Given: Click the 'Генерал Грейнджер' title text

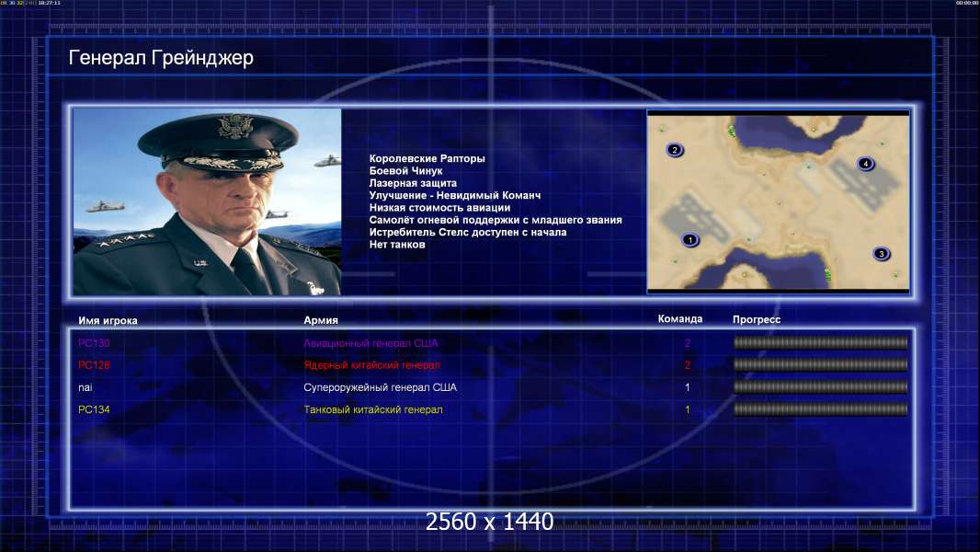Looking at the screenshot, I should (x=161, y=58).
